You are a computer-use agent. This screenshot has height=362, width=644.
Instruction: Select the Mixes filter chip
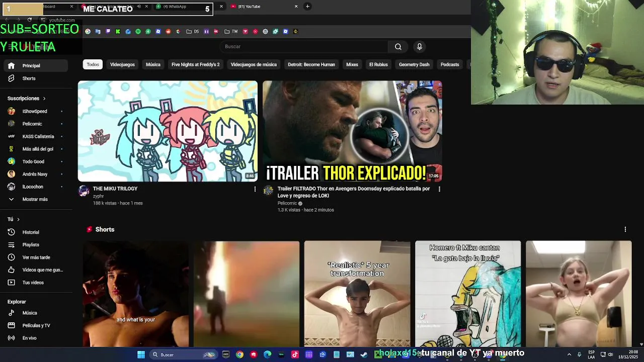pos(352,64)
